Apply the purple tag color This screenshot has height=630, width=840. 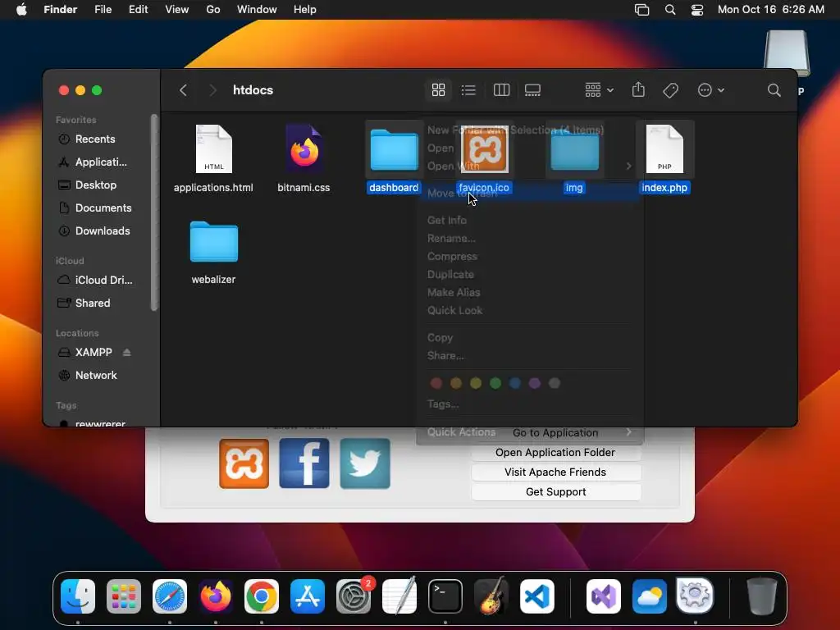click(535, 383)
